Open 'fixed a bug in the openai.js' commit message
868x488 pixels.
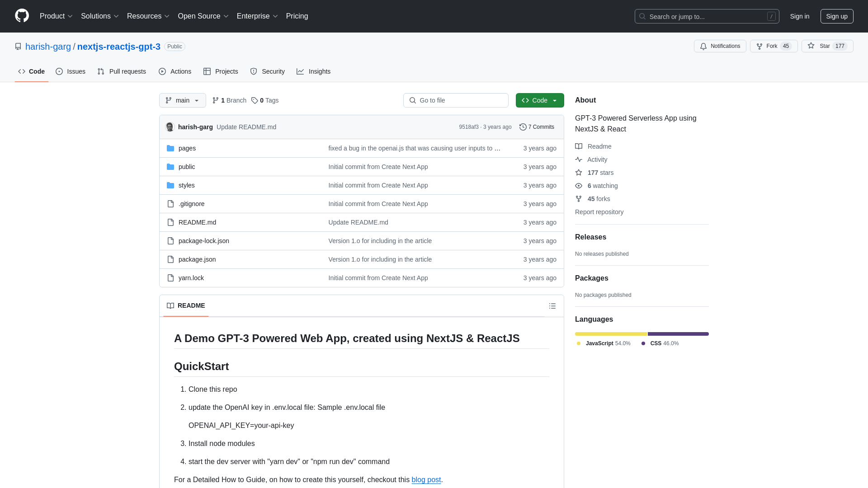point(414,148)
